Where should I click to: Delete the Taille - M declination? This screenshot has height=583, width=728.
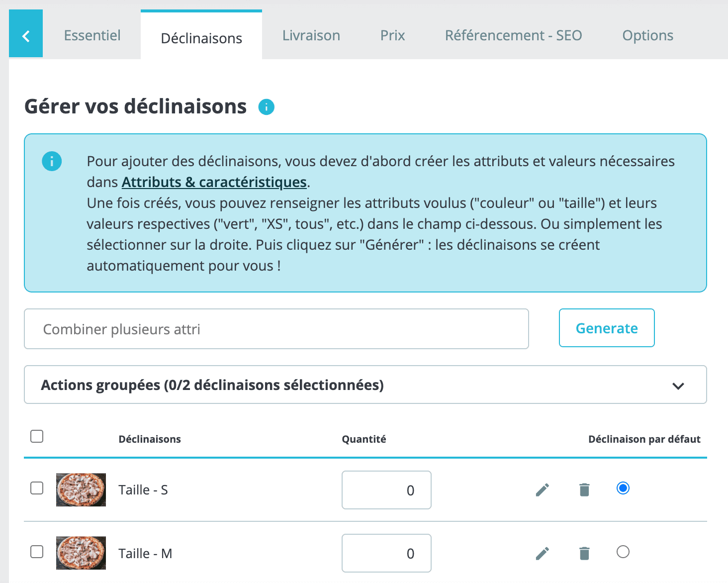click(x=584, y=553)
